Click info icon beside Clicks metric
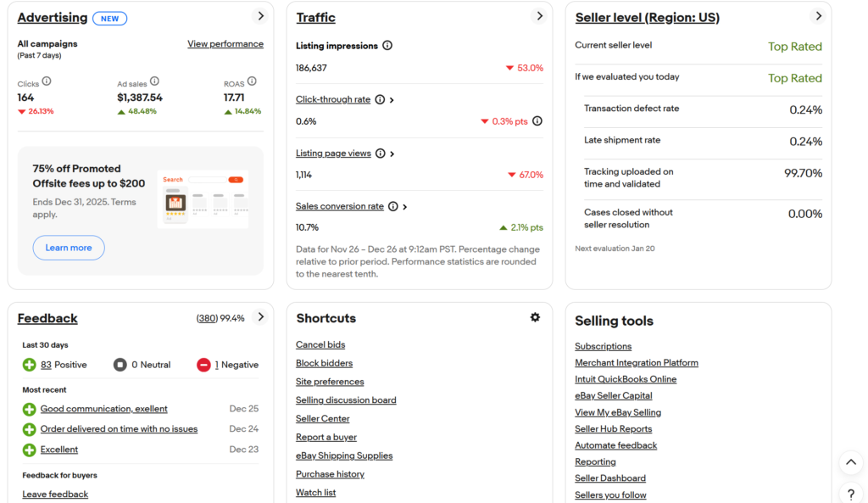The height and width of the screenshot is (503, 868). [47, 81]
